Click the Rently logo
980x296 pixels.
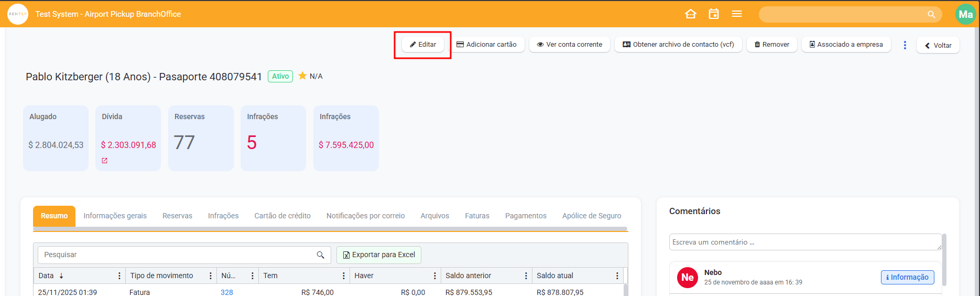(x=18, y=14)
